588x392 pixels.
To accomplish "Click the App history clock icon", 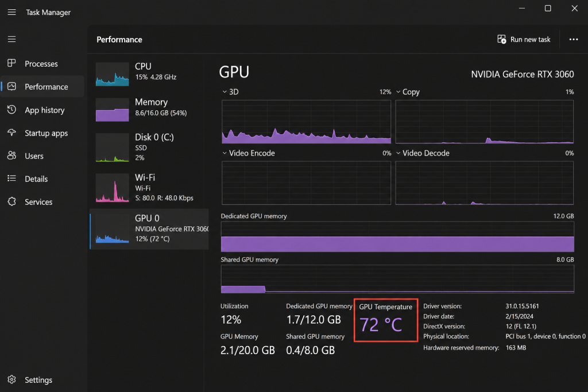I will coord(11,110).
